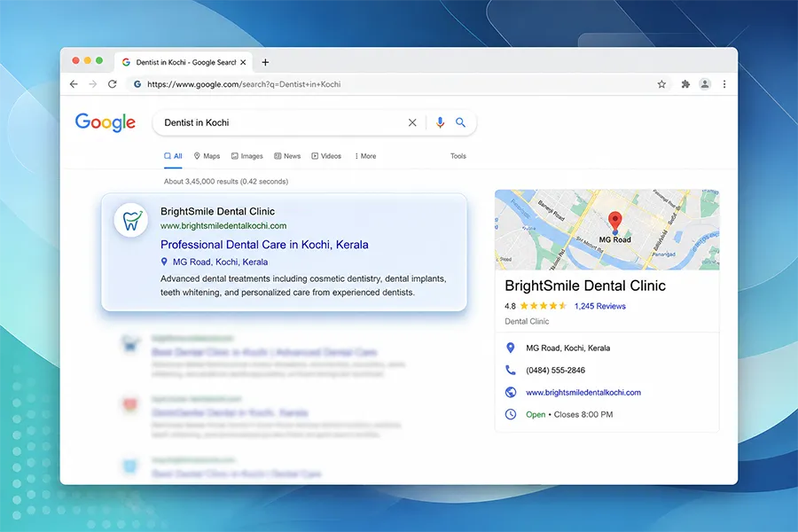Screen dimensions: 798x532
Task: Click BrightSmile Dental Clinic name in result card
Action: click(x=217, y=211)
